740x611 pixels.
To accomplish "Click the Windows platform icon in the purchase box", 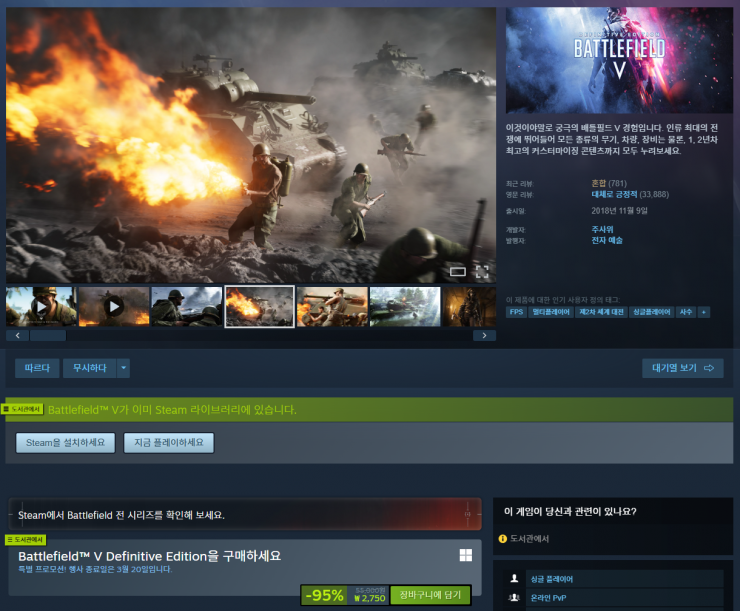I will 465,555.
